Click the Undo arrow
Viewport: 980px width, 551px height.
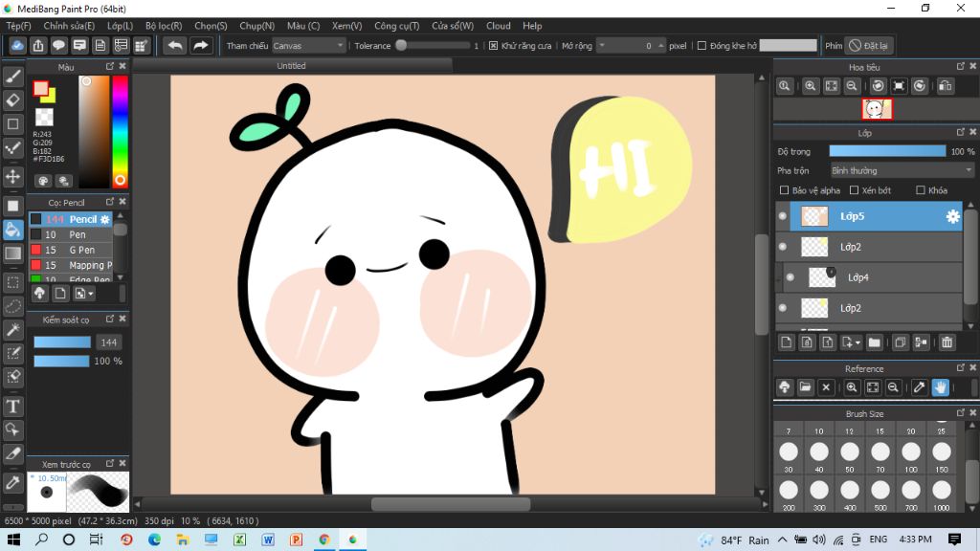176,46
